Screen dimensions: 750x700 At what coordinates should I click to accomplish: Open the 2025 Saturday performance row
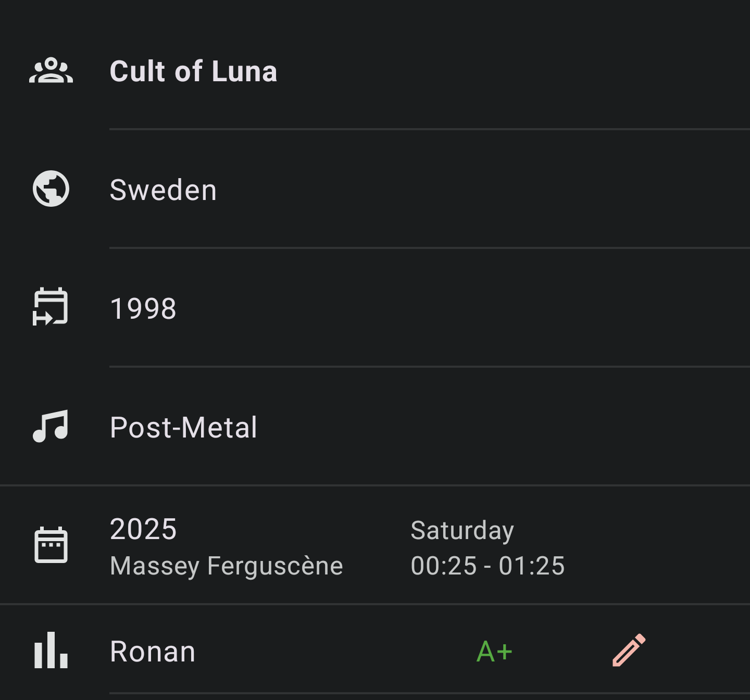(375, 545)
